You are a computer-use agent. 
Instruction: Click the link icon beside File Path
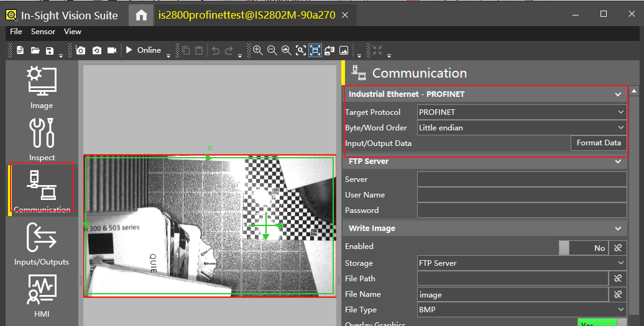[x=618, y=278]
